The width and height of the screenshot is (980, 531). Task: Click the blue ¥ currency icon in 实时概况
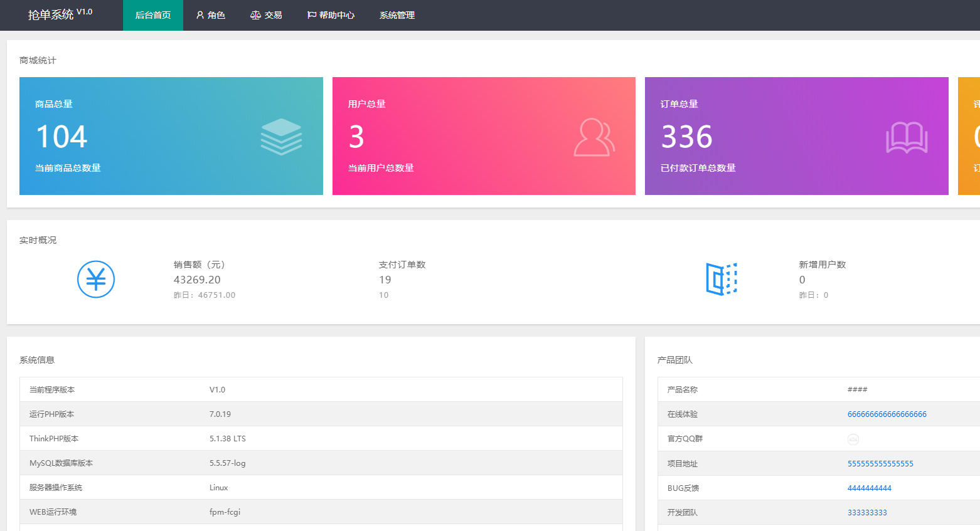coord(95,279)
